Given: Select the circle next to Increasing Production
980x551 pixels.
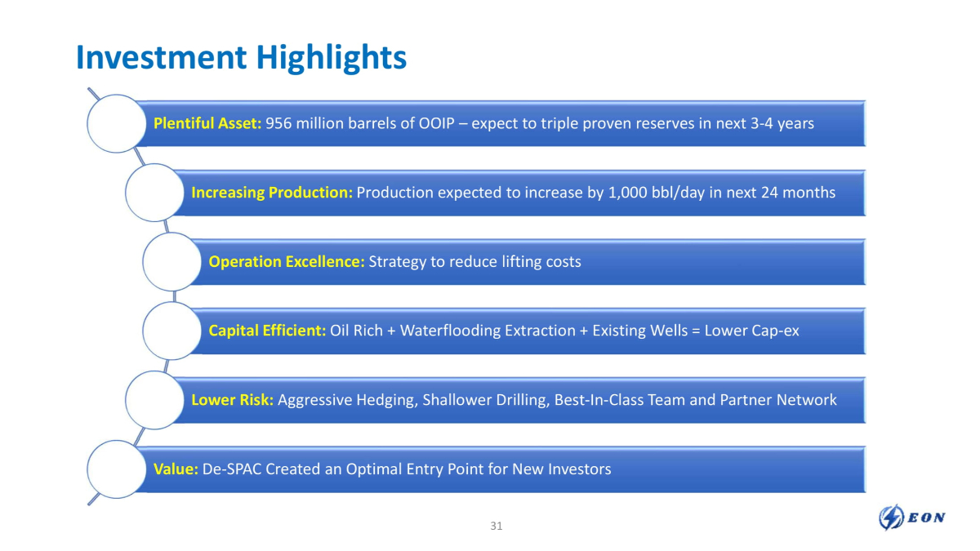Looking at the screenshot, I should click(x=154, y=193).
